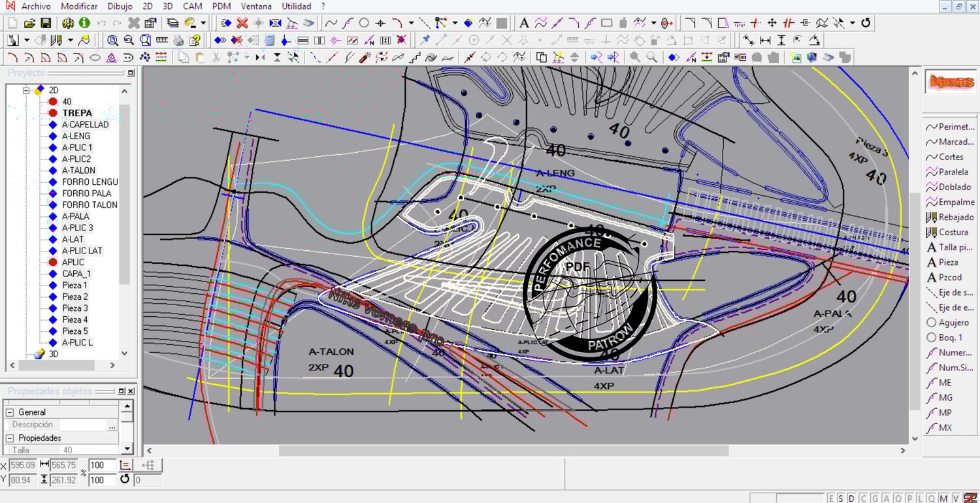Viewport: 980px width, 503px height.
Task: Choose Perimet... line type
Action: coord(951,127)
